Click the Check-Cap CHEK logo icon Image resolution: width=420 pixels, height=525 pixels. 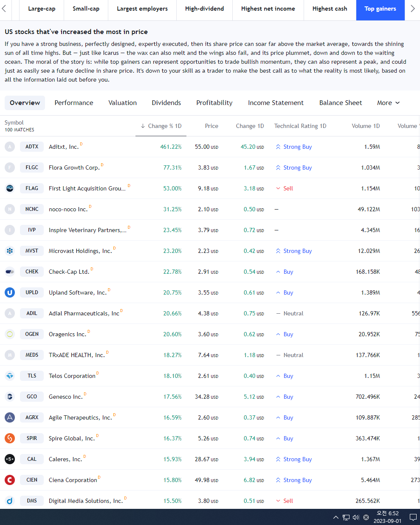tap(10, 272)
